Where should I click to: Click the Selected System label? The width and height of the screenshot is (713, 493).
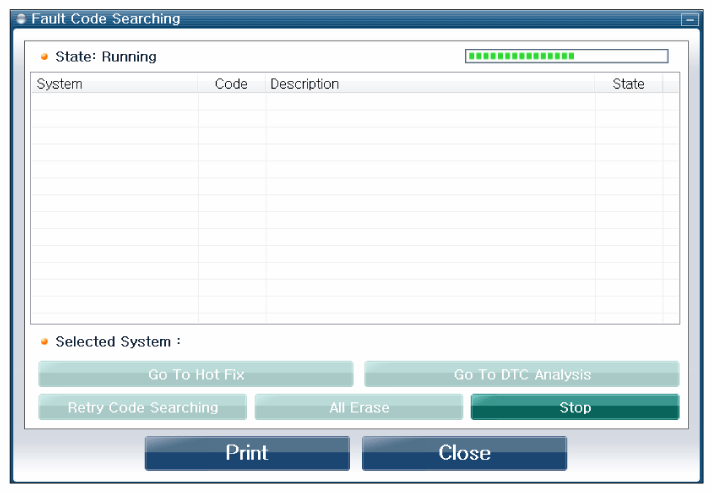tap(118, 342)
